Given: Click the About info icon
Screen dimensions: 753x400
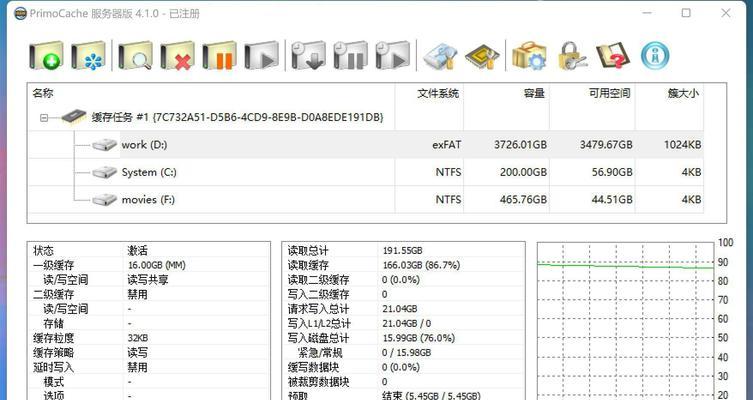Looking at the screenshot, I should 655,56.
